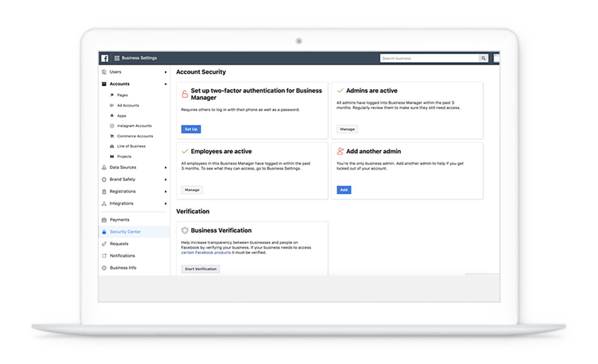
Task: Click Manage under Admins are active
Action: coord(347,129)
